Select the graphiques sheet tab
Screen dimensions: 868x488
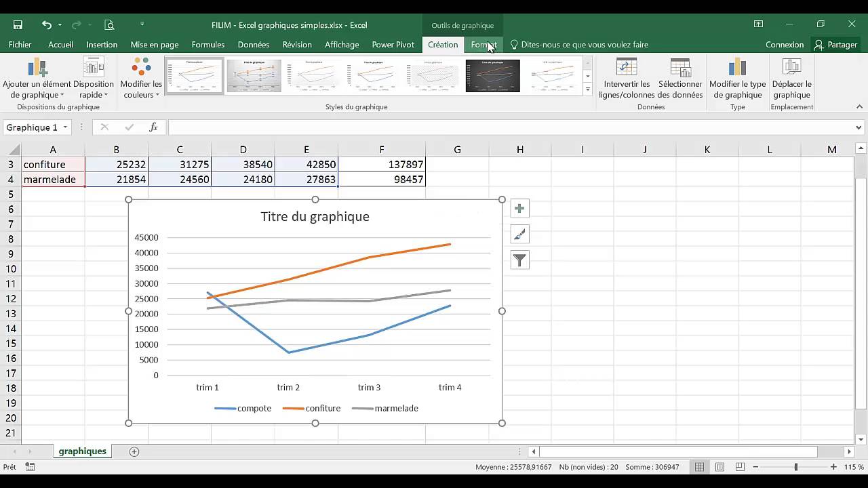pyautogui.click(x=82, y=451)
